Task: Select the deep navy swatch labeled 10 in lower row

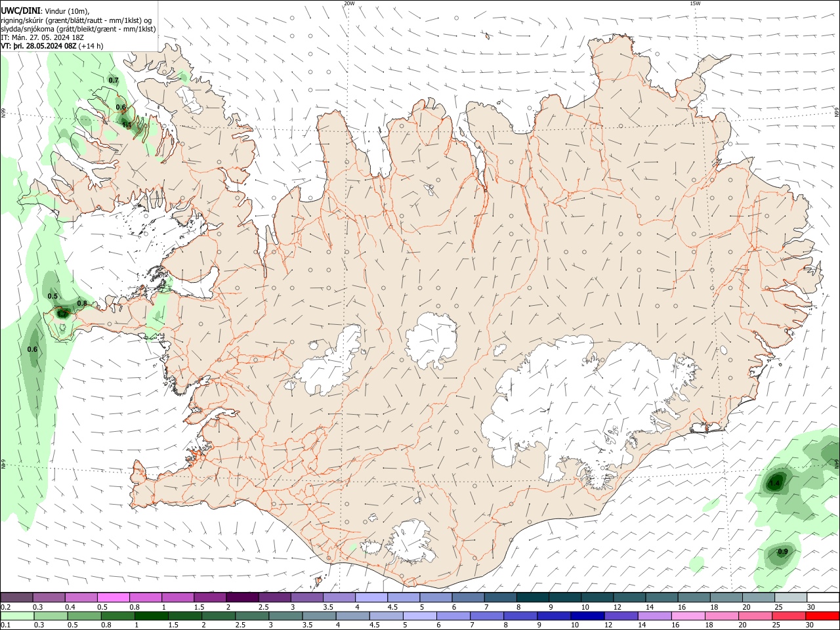Action: click(x=587, y=616)
